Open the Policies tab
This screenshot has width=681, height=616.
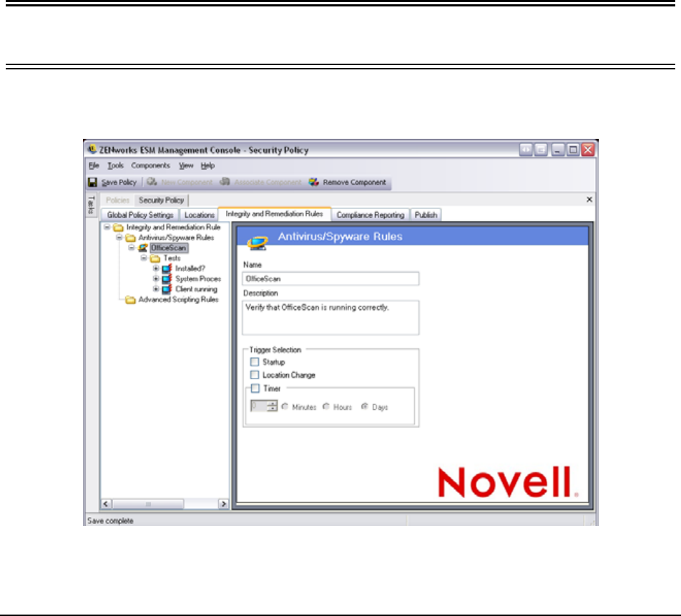point(118,200)
